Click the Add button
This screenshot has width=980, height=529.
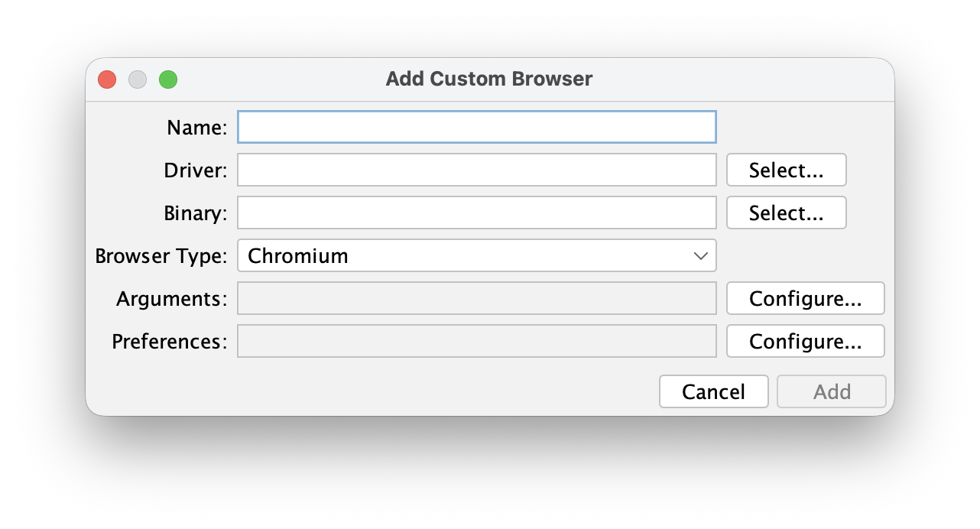point(831,391)
